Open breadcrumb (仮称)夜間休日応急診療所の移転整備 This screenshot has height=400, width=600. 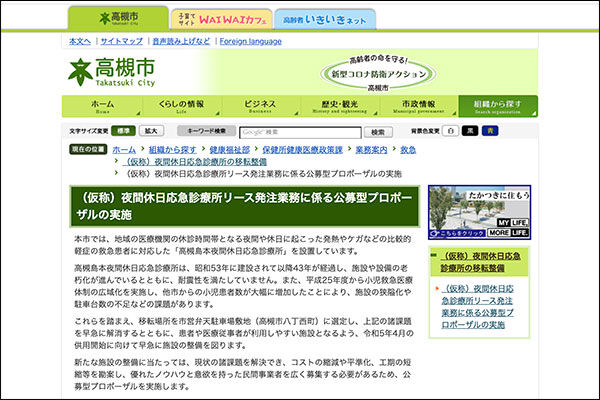point(195,162)
